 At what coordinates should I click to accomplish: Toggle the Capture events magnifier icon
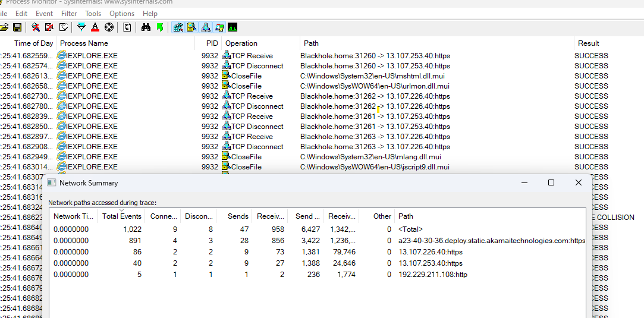pos(35,27)
